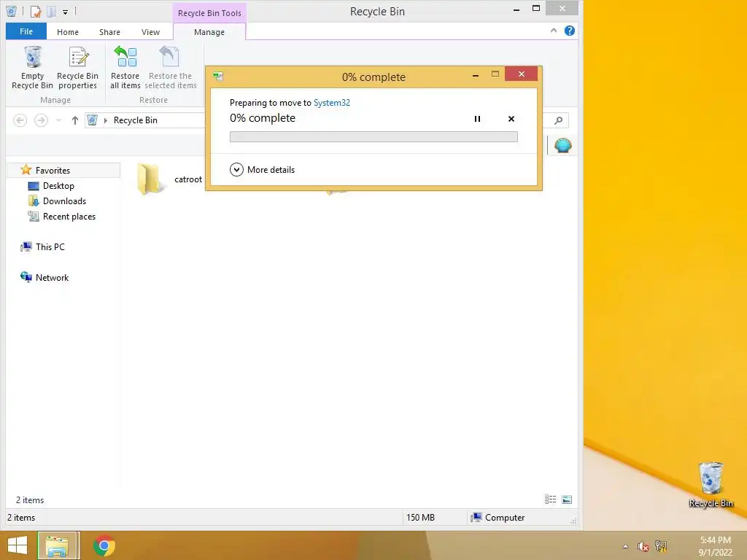The height and width of the screenshot is (560, 747).
Task: Pause the move operation
Action: click(x=477, y=119)
